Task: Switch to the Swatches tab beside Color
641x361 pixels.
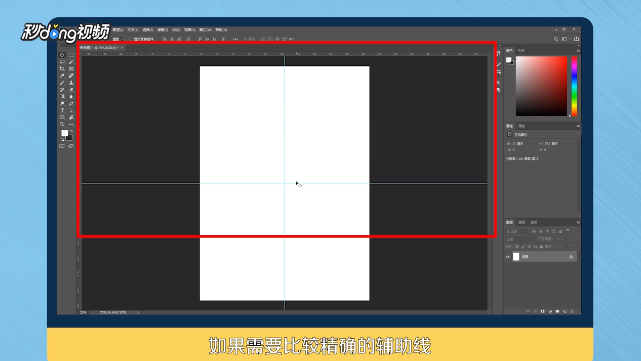Action: pos(521,51)
